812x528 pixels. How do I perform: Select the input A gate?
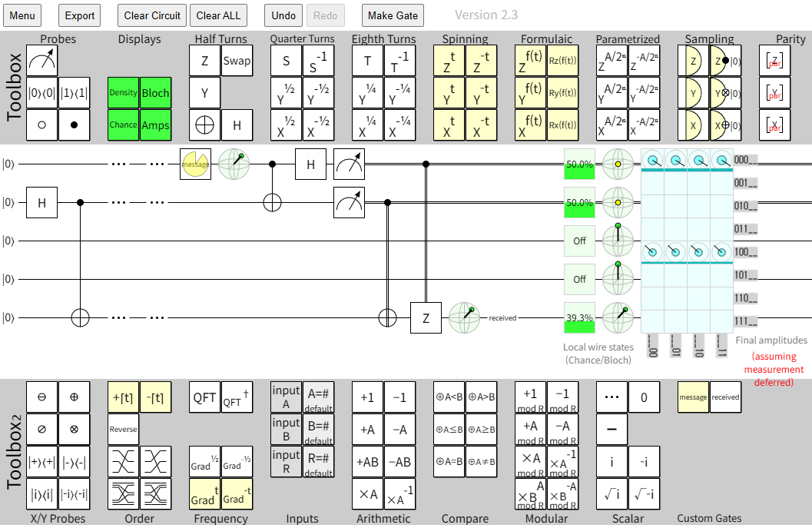pos(285,396)
